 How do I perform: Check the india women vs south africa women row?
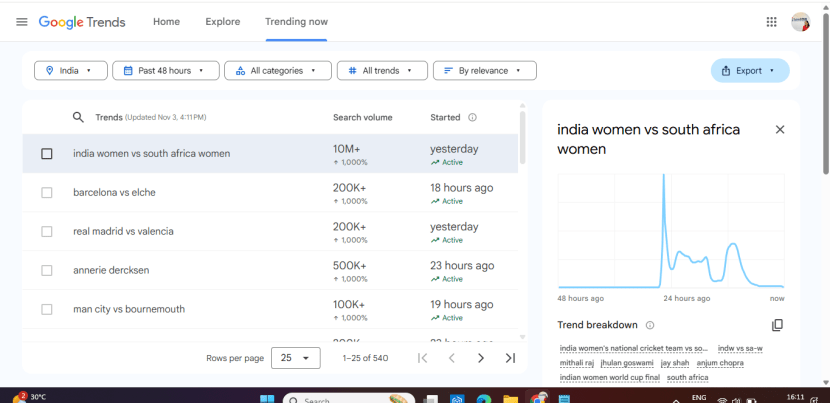(47, 154)
